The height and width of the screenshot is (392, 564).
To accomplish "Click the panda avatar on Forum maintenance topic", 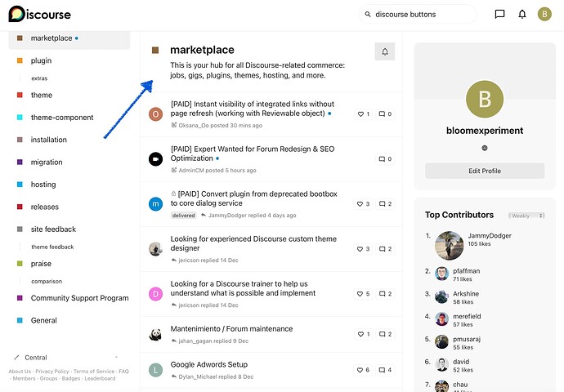I will coord(156,334).
